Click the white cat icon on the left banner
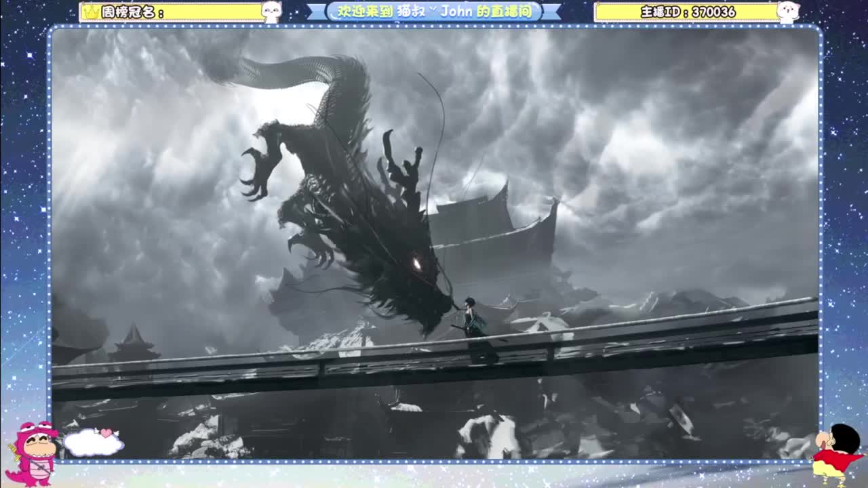The height and width of the screenshot is (488, 868). [271, 12]
